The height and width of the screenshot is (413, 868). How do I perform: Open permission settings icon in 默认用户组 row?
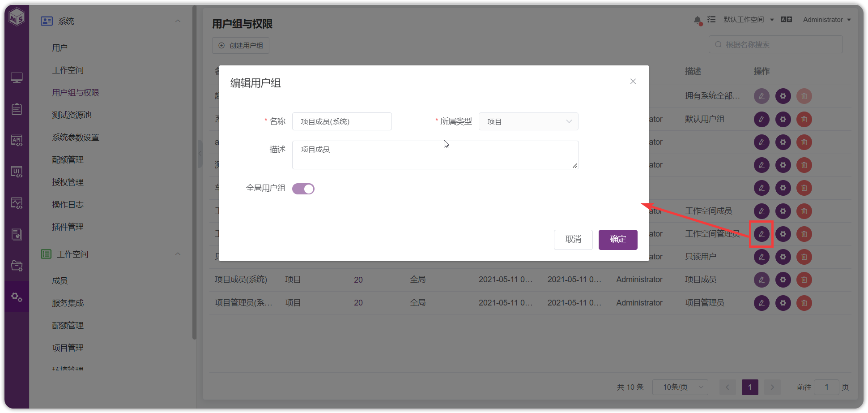click(783, 119)
